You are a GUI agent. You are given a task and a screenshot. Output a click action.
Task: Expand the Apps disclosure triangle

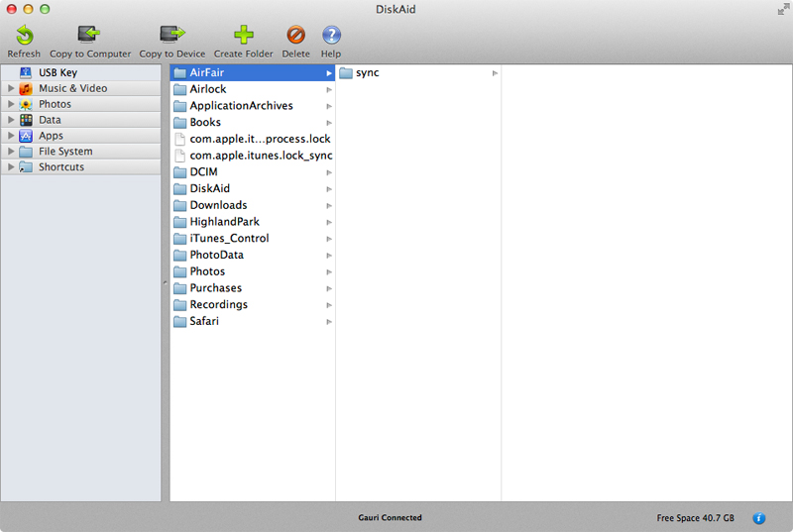point(11,136)
